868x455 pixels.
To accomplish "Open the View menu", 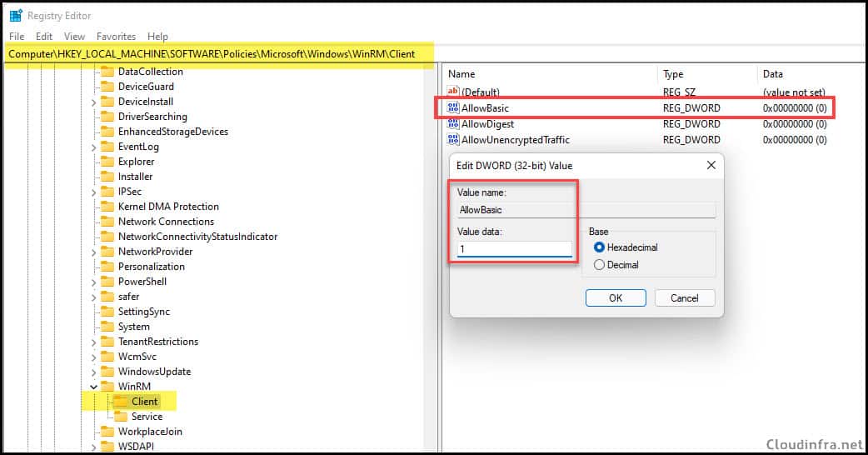I will [x=74, y=37].
